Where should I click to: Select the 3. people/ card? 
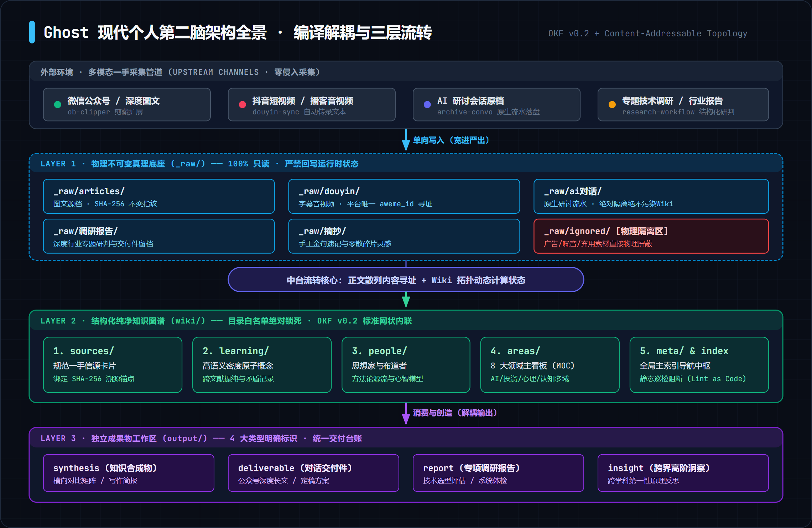coord(406,365)
